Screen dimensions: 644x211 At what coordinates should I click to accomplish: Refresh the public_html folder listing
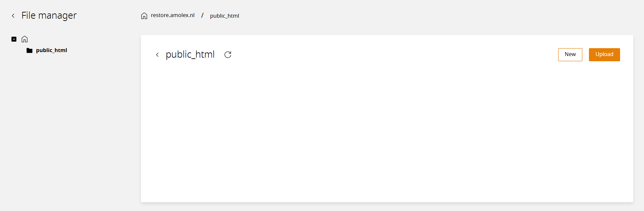pyautogui.click(x=228, y=55)
